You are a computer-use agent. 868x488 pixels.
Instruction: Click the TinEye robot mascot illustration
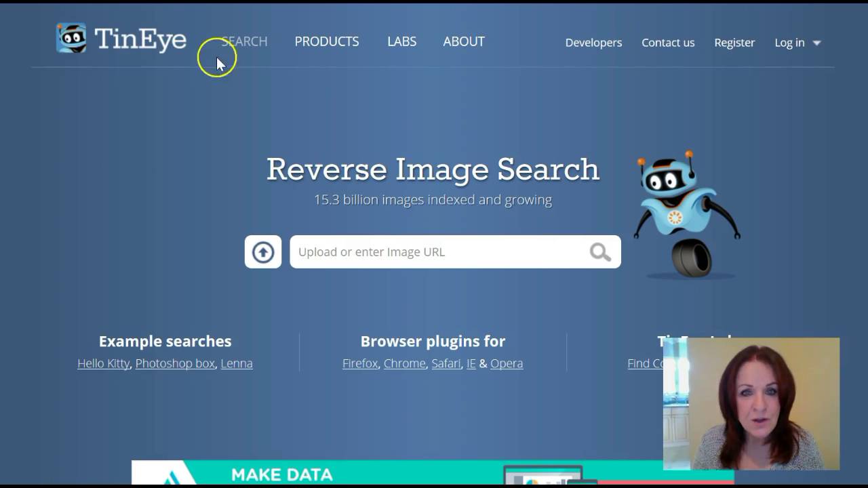click(686, 214)
